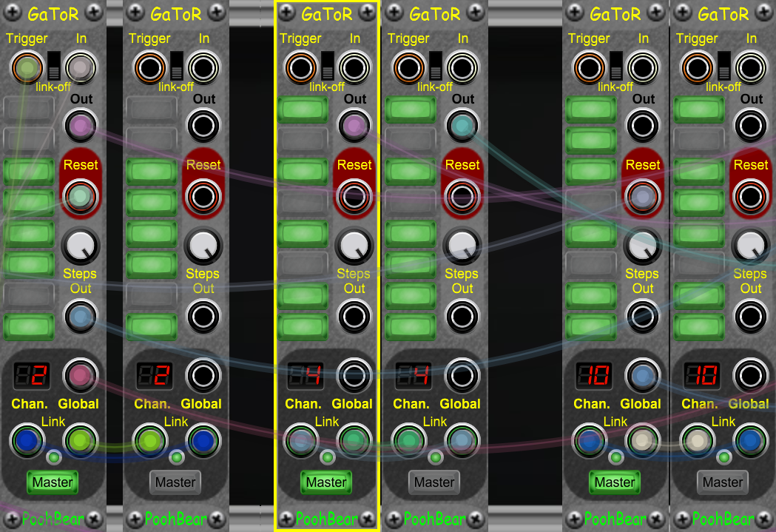Click the Master button on the highlighted GaToR

coord(326,482)
